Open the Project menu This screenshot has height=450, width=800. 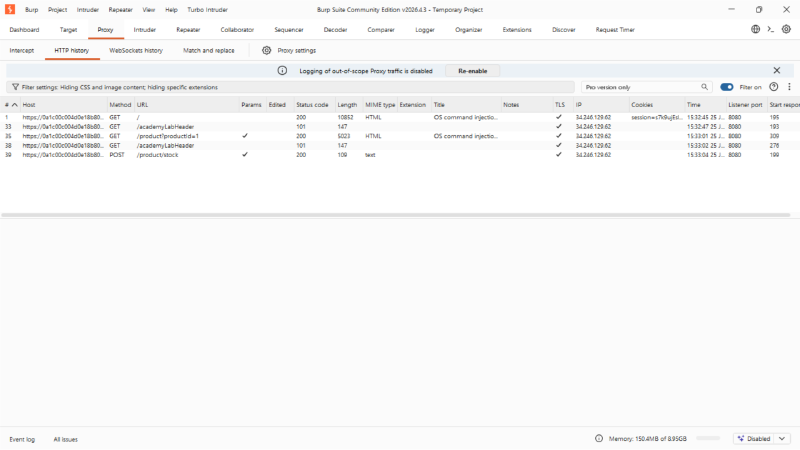pyautogui.click(x=57, y=9)
